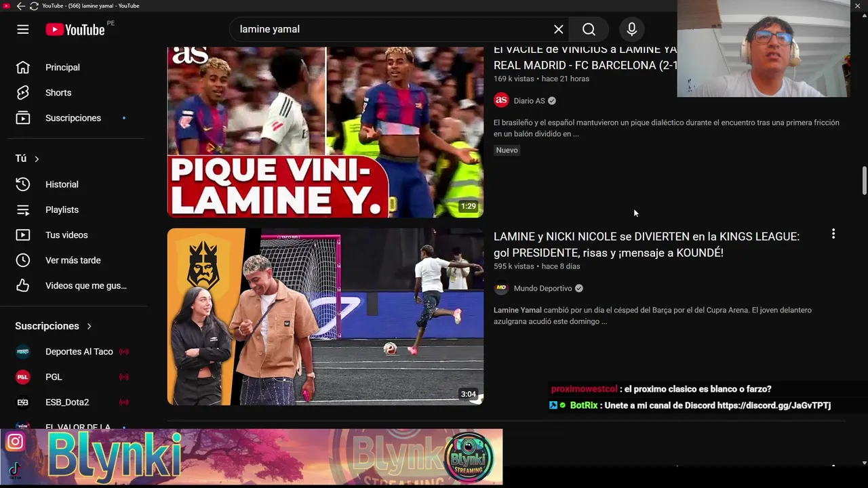Click the Tus videos play icon
868x488 pixels.
tap(23, 235)
